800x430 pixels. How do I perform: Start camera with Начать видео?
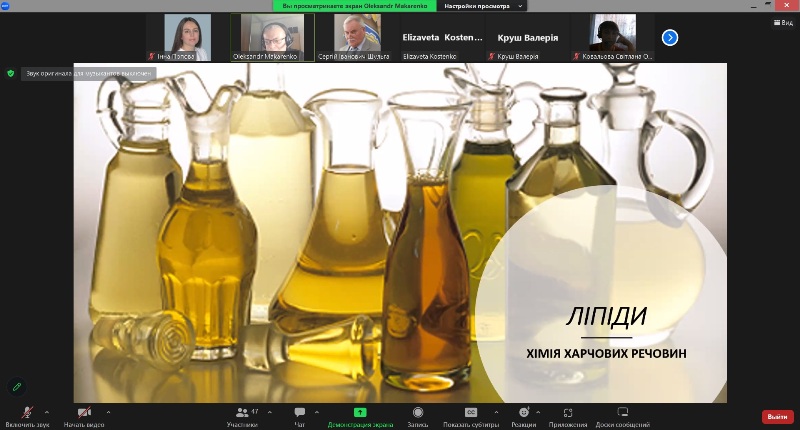[x=84, y=417]
